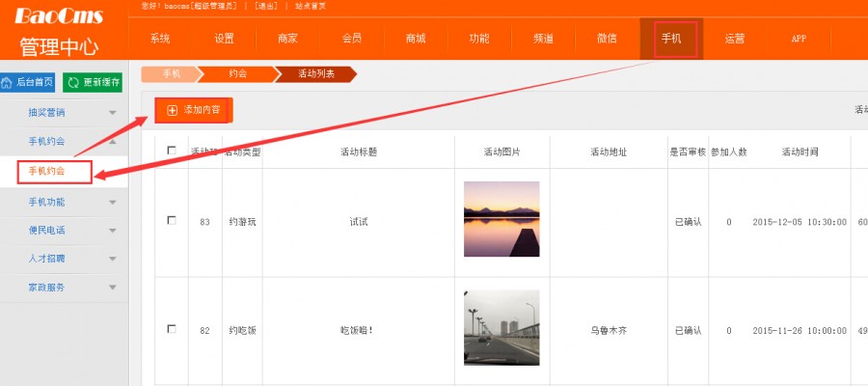Click the 退出 logout link
The height and width of the screenshot is (386, 868).
(x=266, y=6)
